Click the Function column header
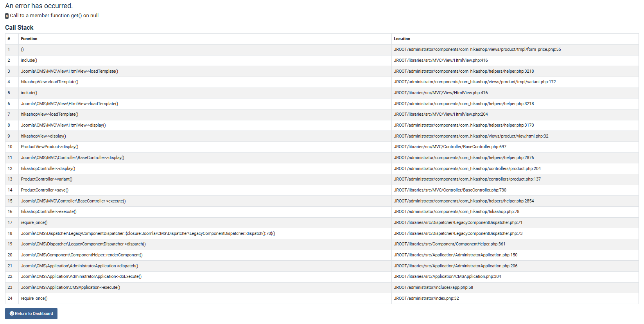Image resolution: width=644 pixels, height=324 pixels. 29,39
